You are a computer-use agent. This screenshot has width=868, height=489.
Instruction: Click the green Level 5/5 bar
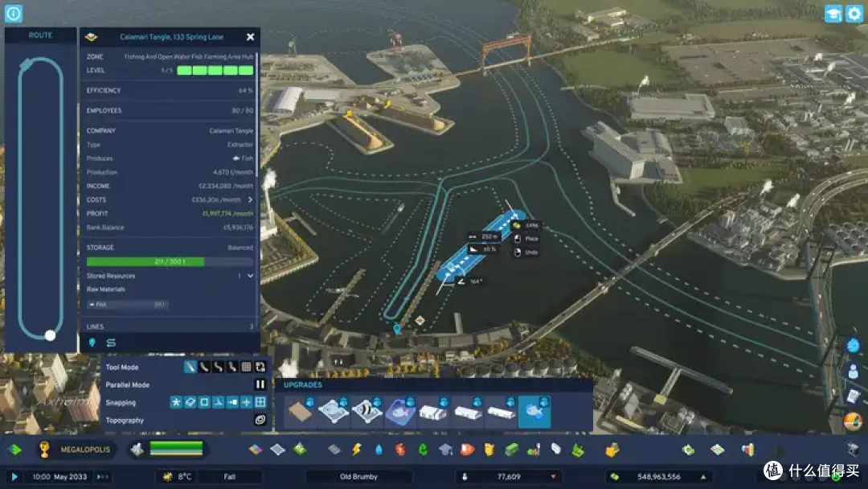pos(215,70)
